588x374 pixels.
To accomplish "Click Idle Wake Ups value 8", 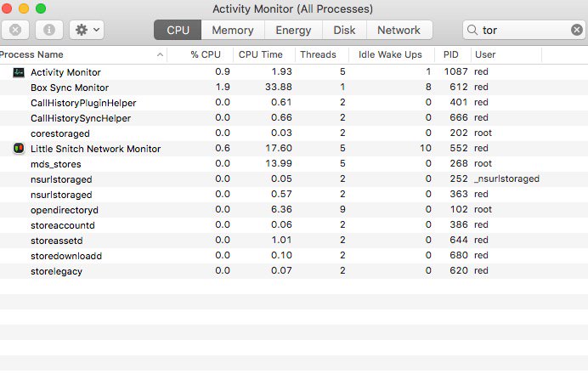I will coord(428,87).
